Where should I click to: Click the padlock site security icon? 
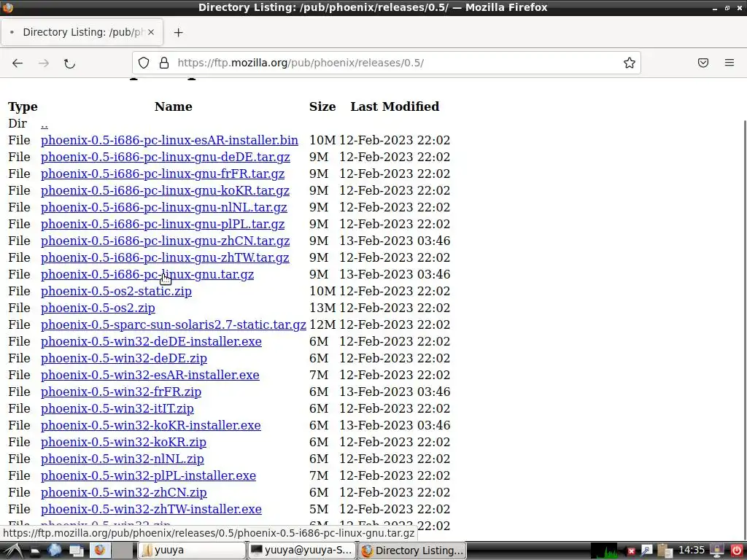[164, 63]
